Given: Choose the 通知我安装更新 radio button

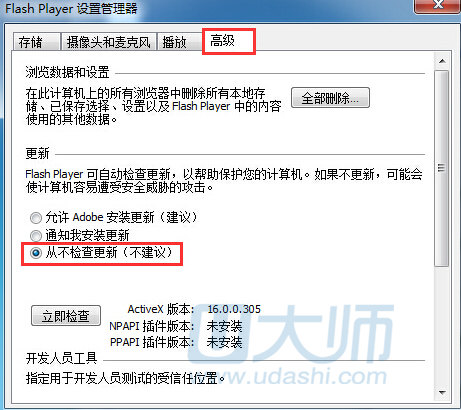Looking at the screenshot, I should pyautogui.click(x=36, y=236).
